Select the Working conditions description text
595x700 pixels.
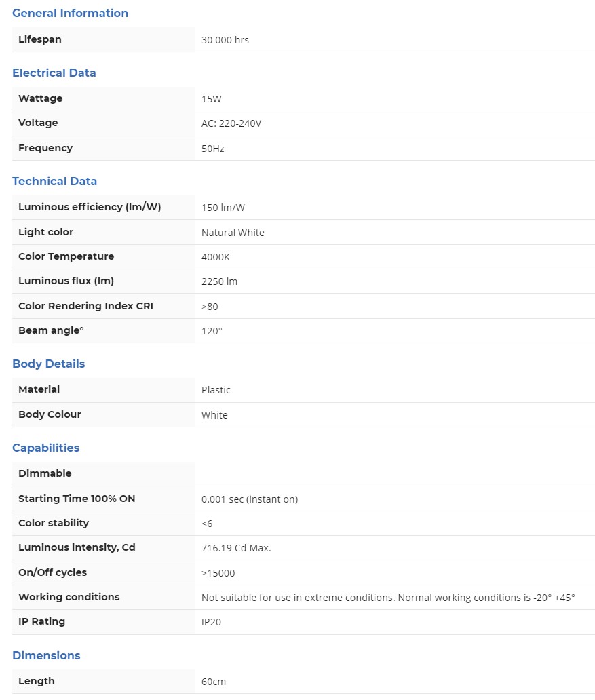click(x=387, y=598)
